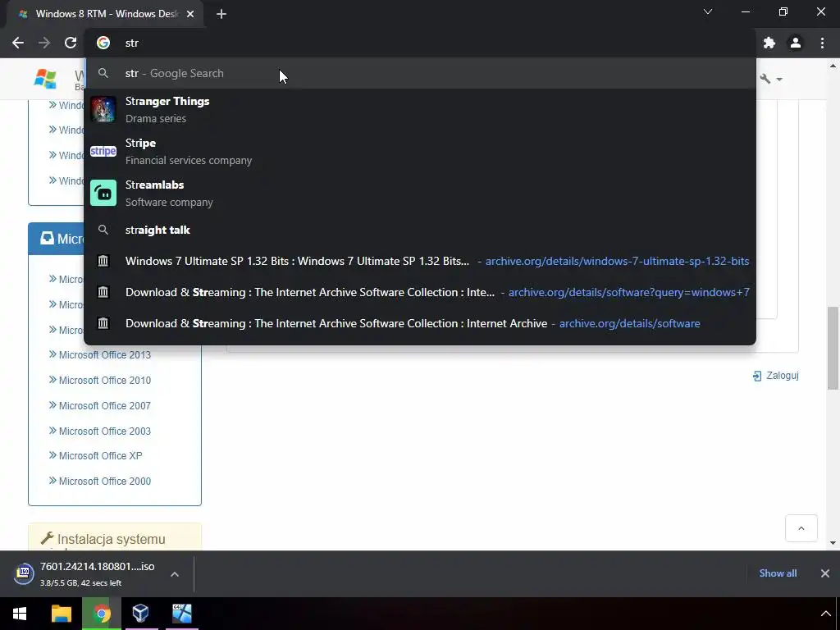Click the Streamlabs logo icon
The width and height of the screenshot is (840, 630).
103,193
